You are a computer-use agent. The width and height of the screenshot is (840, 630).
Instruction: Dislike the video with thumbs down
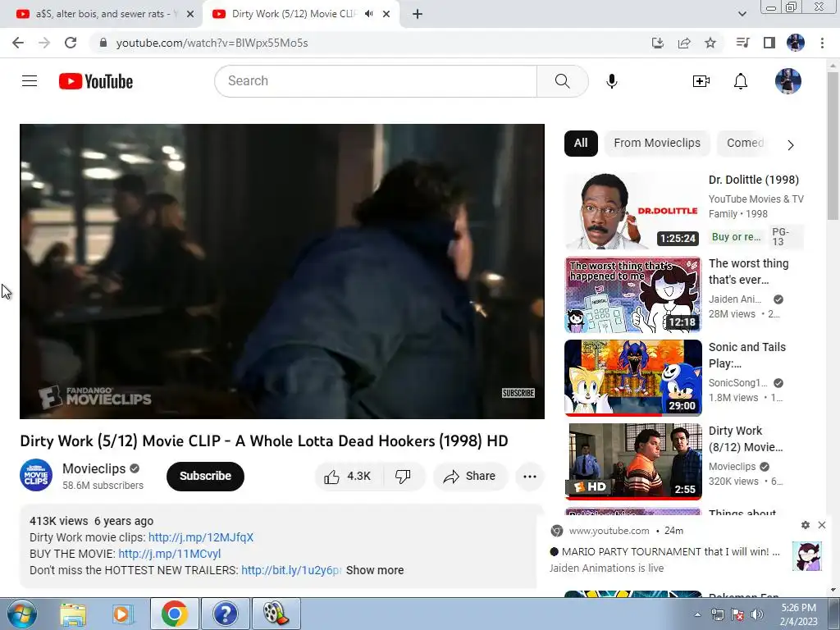click(x=403, y=477)
